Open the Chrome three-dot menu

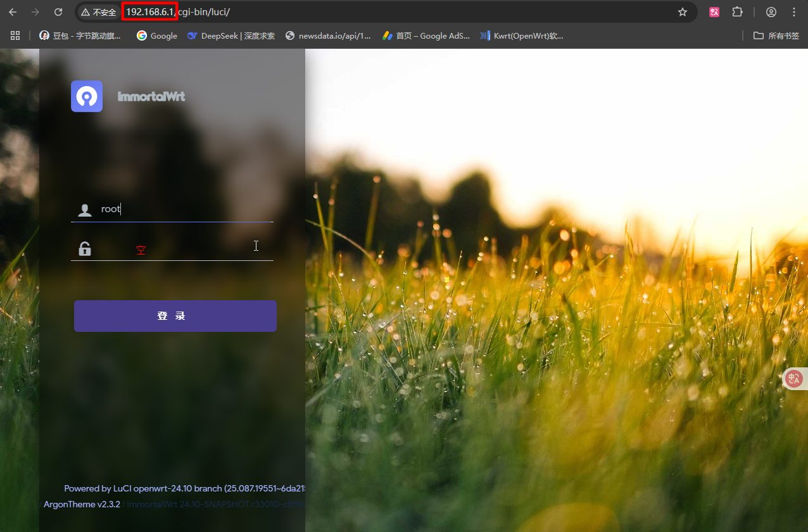(x=793, y=12)
